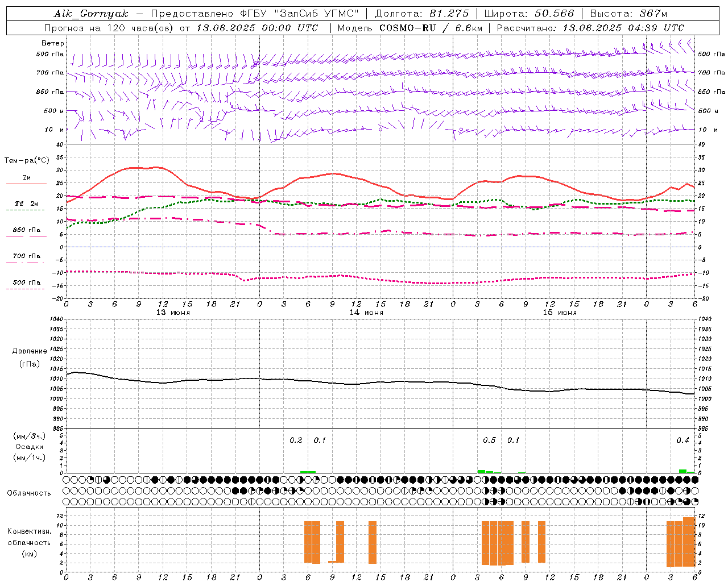The height and width of the screenshot is (582, 728).
Task: Click the 'Тем-ра(°C)' temperature panel label
Action: [27, 161]
